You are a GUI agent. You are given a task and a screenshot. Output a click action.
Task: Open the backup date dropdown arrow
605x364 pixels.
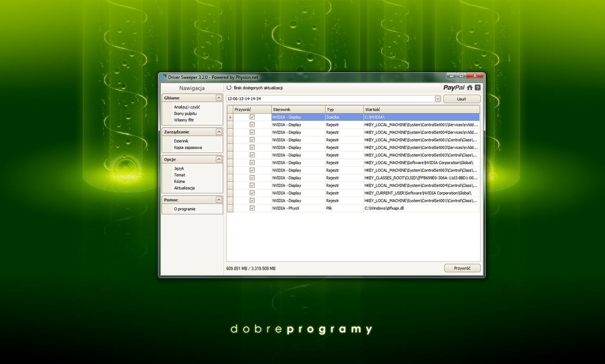437,99
